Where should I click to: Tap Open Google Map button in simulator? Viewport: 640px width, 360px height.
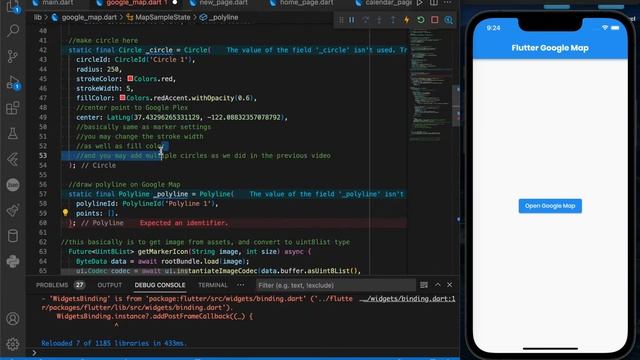(x=550, y=206)
